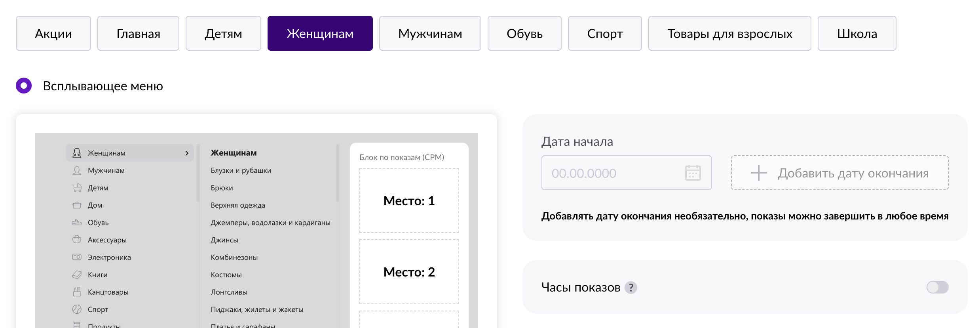Select the Всплывающее меню radio button
Screen dimensions: 980x328
tap(24, 86)
